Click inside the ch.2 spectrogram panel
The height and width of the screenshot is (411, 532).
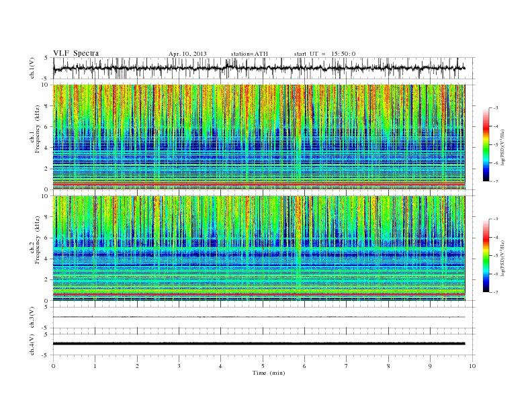(x=259, y=248)
